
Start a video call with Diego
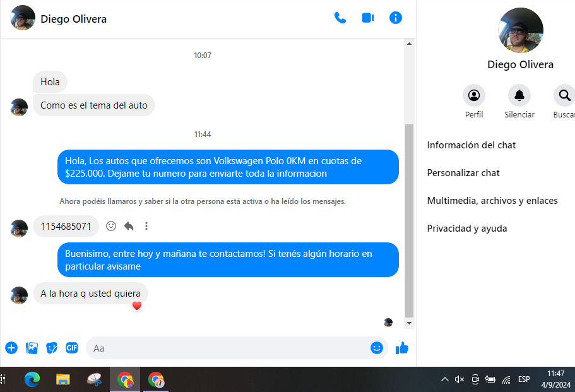368,18
